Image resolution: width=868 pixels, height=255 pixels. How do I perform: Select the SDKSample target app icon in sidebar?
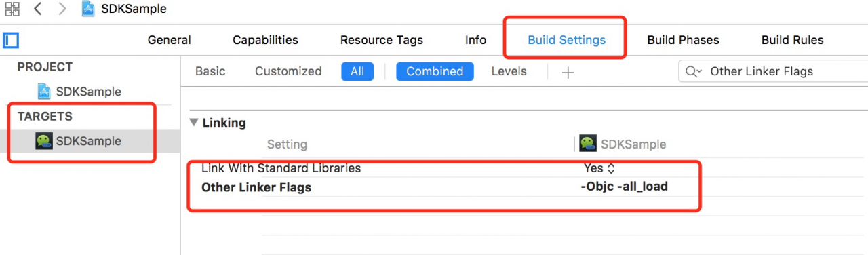[x=44, y=141]
